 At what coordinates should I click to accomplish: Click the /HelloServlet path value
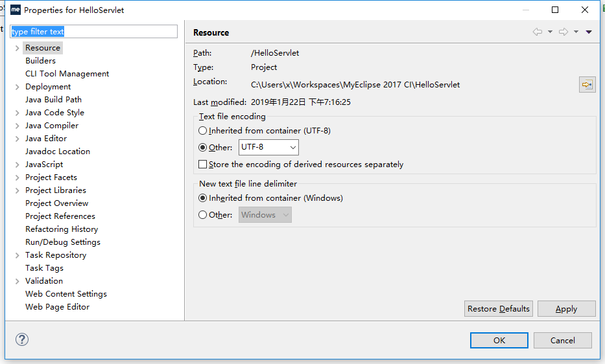coord(275,53)
